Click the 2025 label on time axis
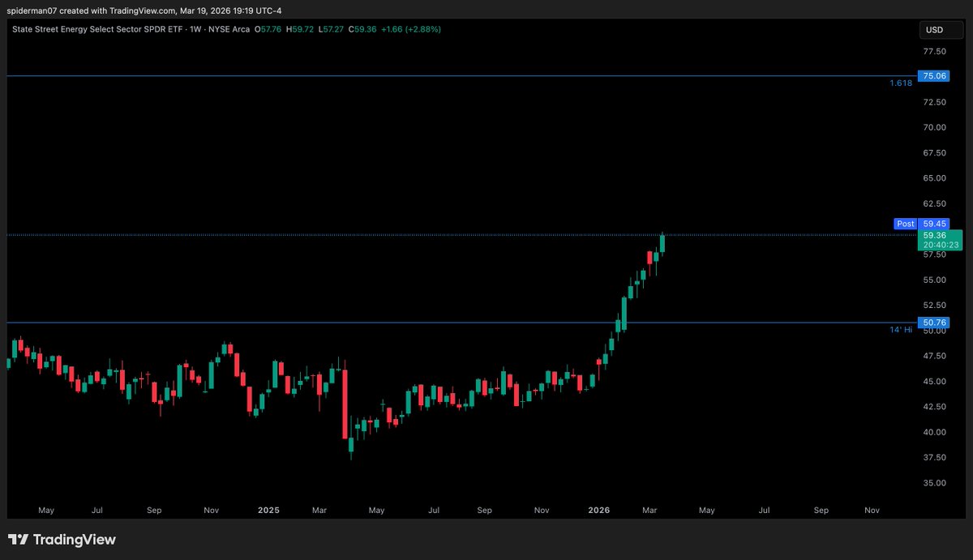Viewport: 973px width, 560px height. [268, 511]
